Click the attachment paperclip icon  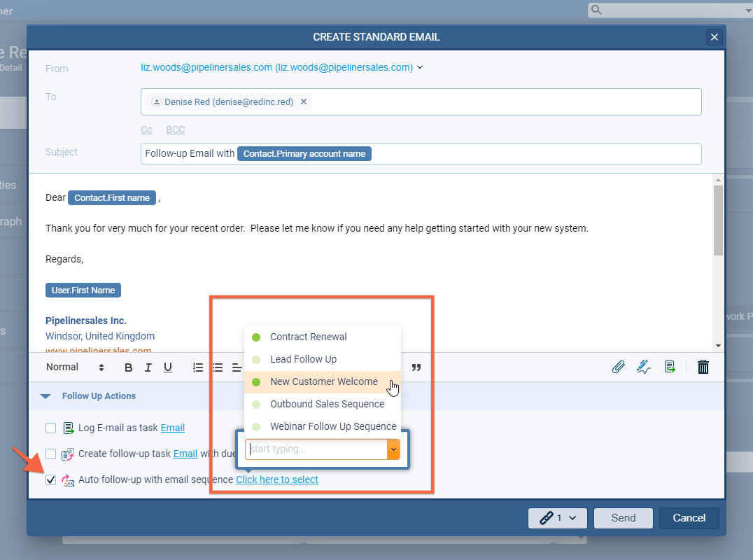[618, 367]
